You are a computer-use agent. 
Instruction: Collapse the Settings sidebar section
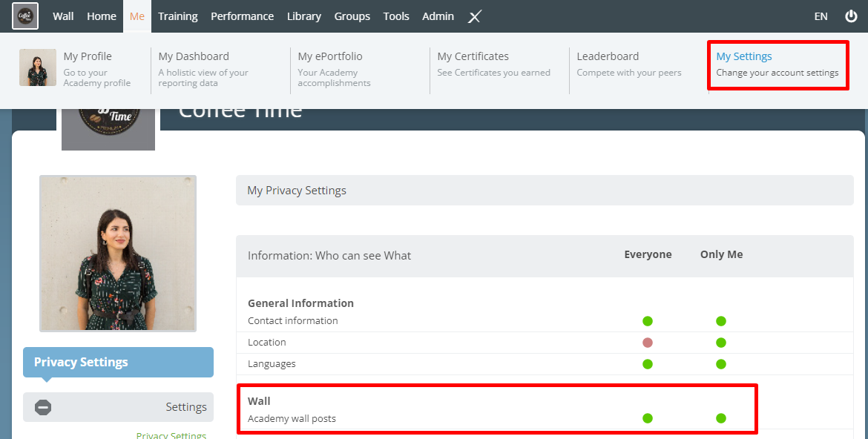(118, 407)
